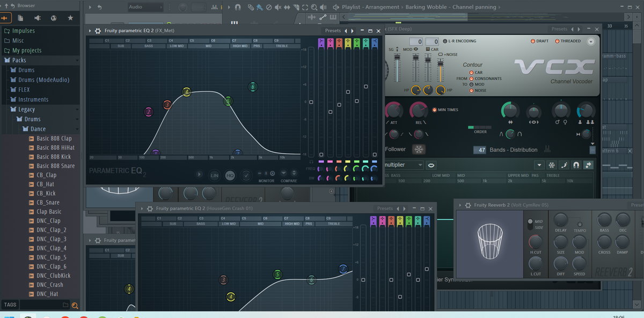Click the snowflake freeze icon beside Follower
644x318 pixels.
pos(418,149)
